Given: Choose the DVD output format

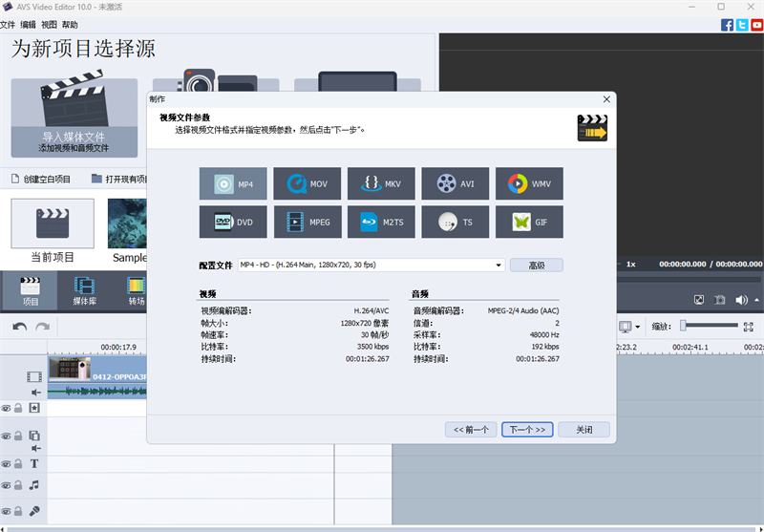Looking at the screenshot, I should (233, 222).
